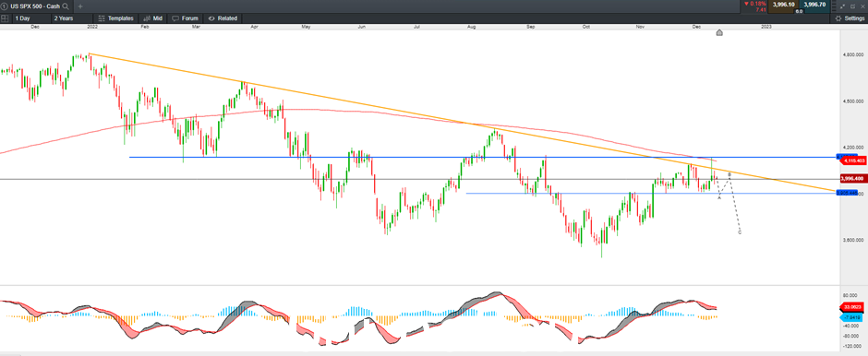This screenshot has width=868, height=356.
Task: Click the 4,115.403 red price label
Action: (853, 160)
